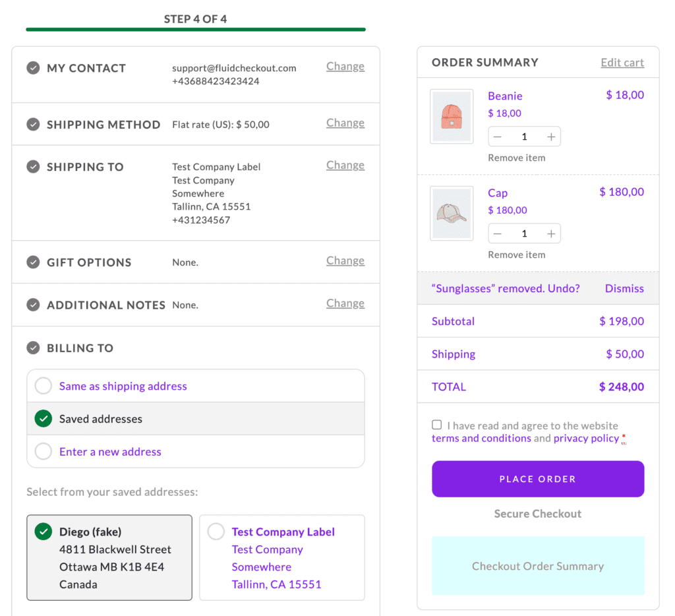
Task: Click the Beanie product thumbnail
Action: tap(452, 117)
